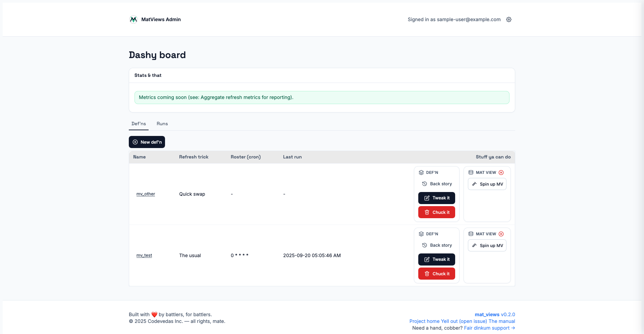Click database icon in mv_test MAT VIEW card
The image size is (644, 334).
click(x=471, y=234)
